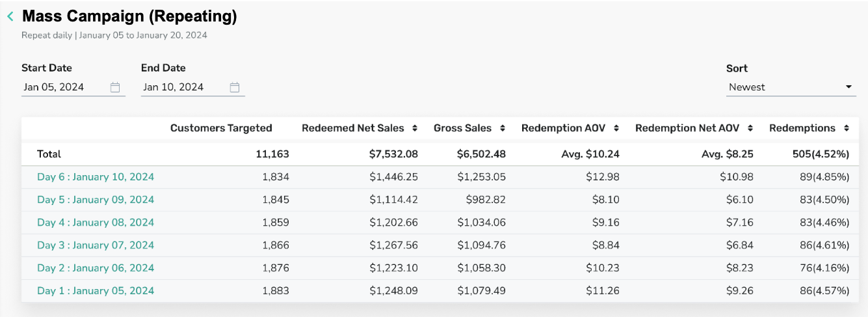Sort by Redeemed Net Sales arrows

tap(415, 128)
